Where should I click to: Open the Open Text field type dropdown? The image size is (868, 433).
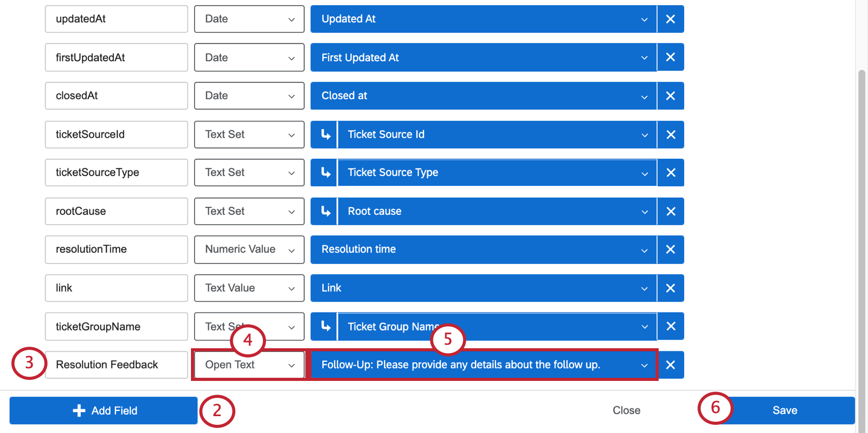click(x=249, y=365)
